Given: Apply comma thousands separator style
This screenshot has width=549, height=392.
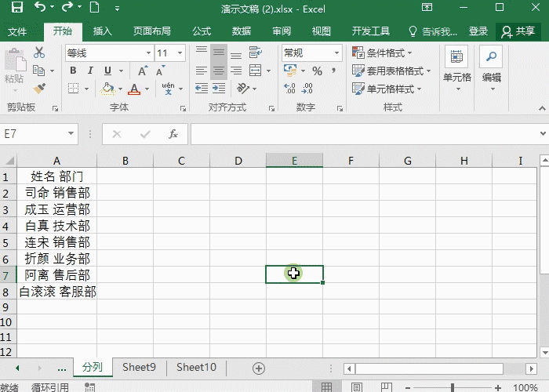Looking at the screenshot, I should click(x=333, y=71).
